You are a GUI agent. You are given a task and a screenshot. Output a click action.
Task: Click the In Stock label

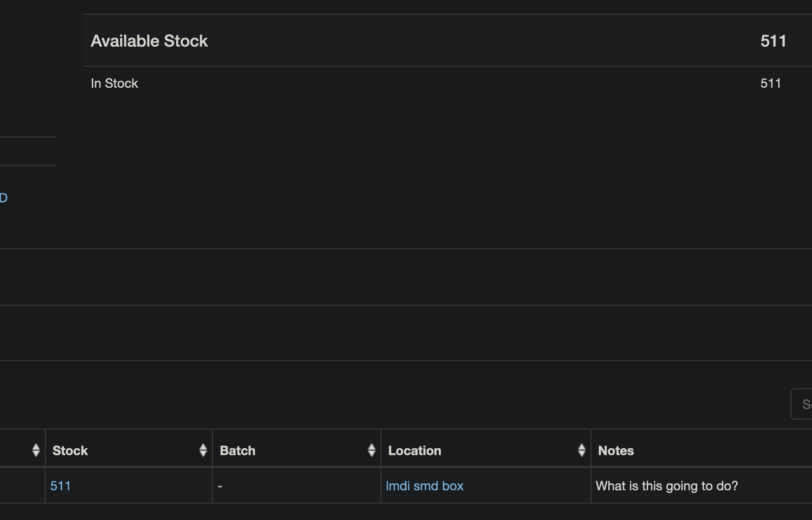click(x=114, y=83)
